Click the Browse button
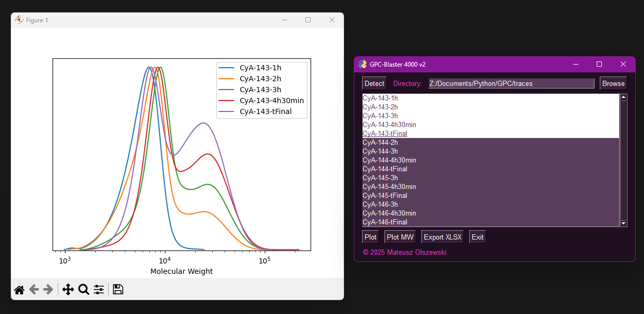644x314 pixels. pos(613,83)
